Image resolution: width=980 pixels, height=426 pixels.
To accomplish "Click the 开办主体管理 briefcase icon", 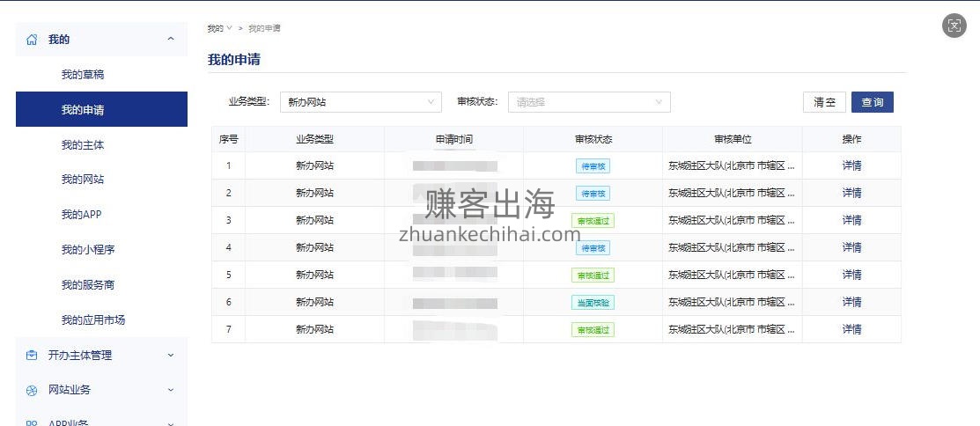I will tap(33, 356).
